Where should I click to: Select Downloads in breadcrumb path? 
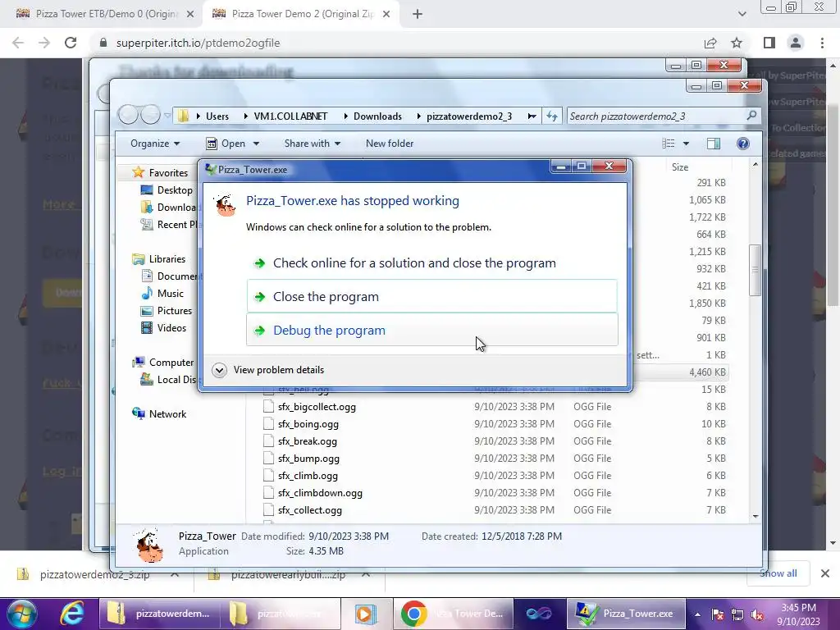click(x=377, y=116)
